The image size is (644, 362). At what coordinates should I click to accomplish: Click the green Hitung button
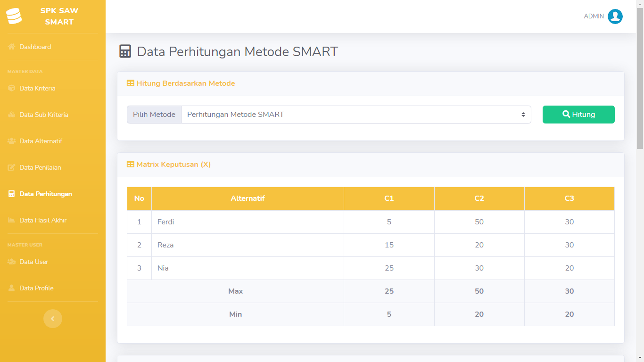pyautogui.click(x=578, y=115)
